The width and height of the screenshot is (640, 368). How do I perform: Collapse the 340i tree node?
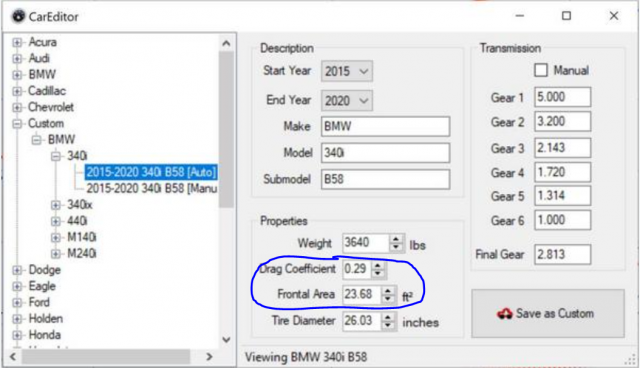pos(56,156)
